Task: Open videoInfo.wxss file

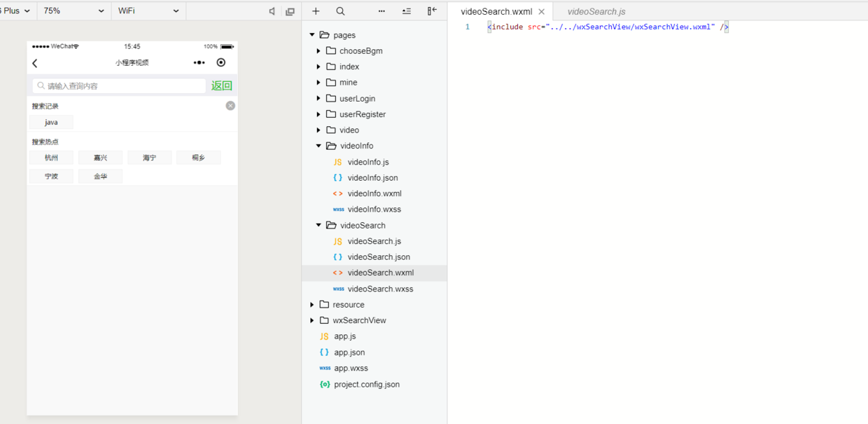Action: (x=374, y=210)
